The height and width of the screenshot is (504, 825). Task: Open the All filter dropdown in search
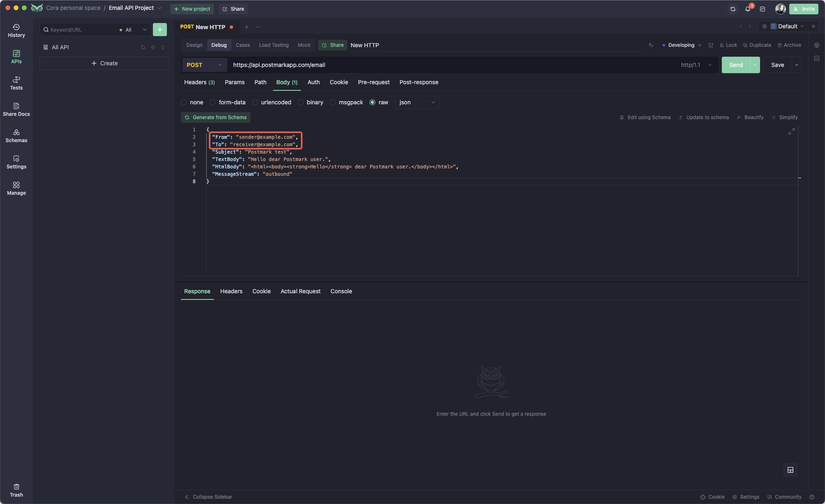click(x=133, y=30)
